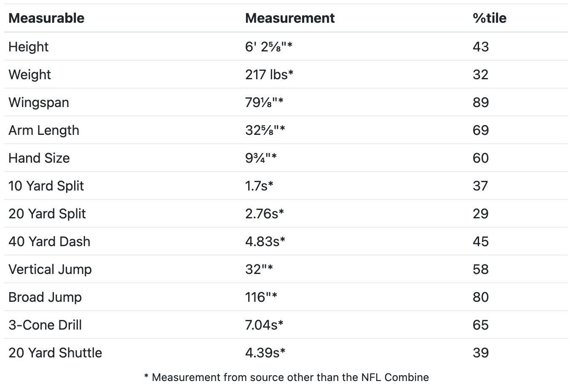Select the 40 Yard Dash row label
The height and width of the screenshot is (392, 573).
pyautogui.click(x=49, y=241)
